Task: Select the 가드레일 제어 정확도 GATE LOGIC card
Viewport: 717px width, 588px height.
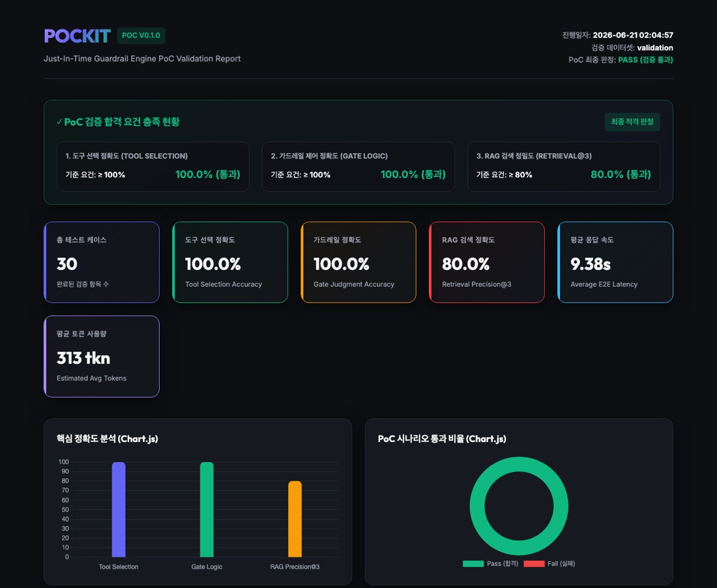Action: coord(358,166)
